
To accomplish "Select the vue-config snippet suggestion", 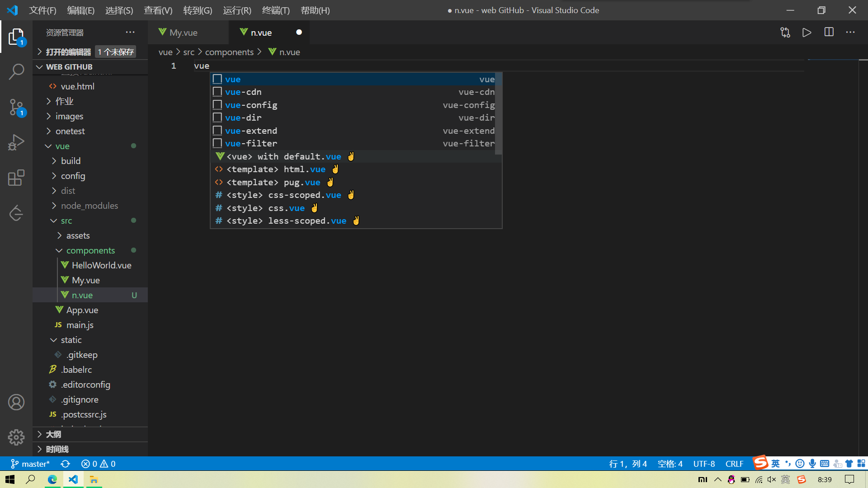I will 251,105.
